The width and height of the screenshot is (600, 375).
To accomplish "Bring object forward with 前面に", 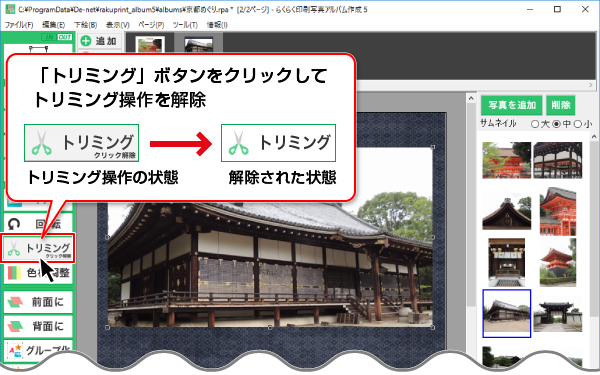I will tap(38, 302).
